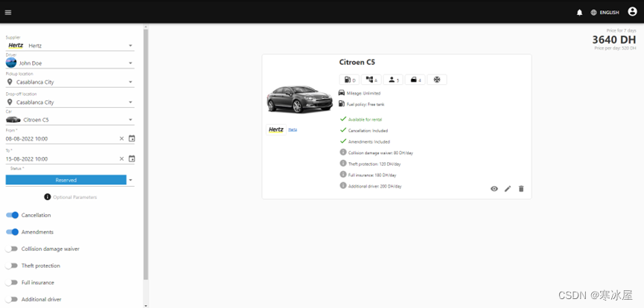Click the Citroen C5 car image

coord(299,99)
